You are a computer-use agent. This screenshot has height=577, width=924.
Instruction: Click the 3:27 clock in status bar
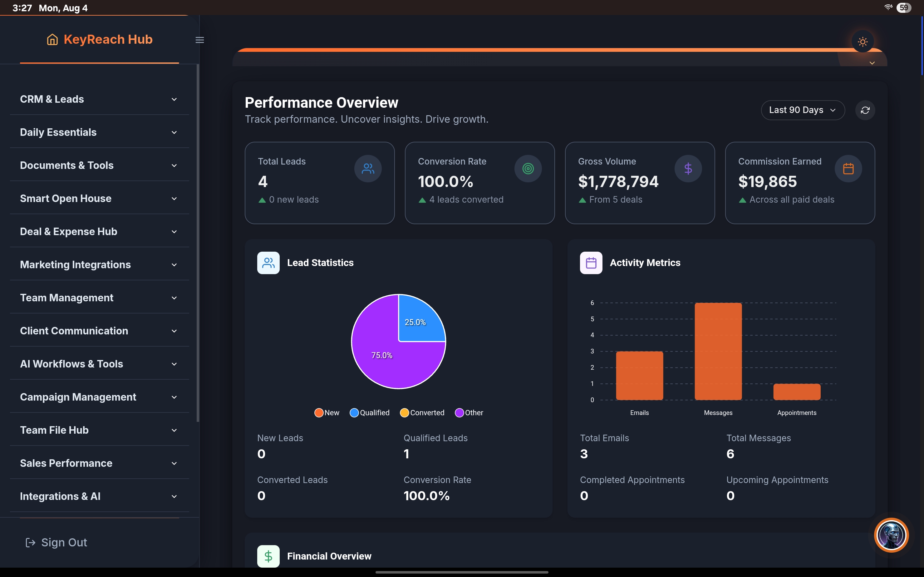click(22, 8)
